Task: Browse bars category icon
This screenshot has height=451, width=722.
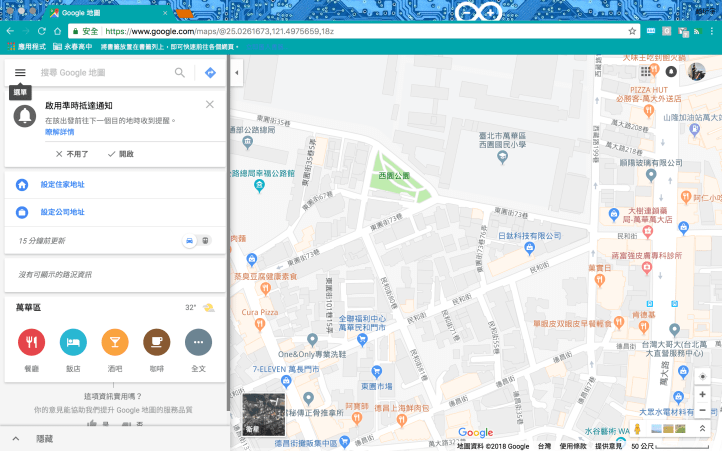Action: 115,342
